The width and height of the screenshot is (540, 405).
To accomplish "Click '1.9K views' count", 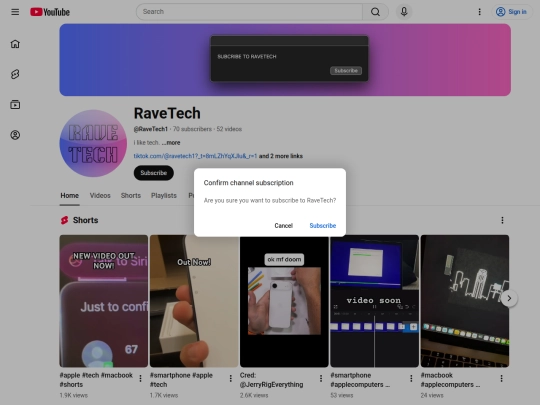I will coord(73,395).
